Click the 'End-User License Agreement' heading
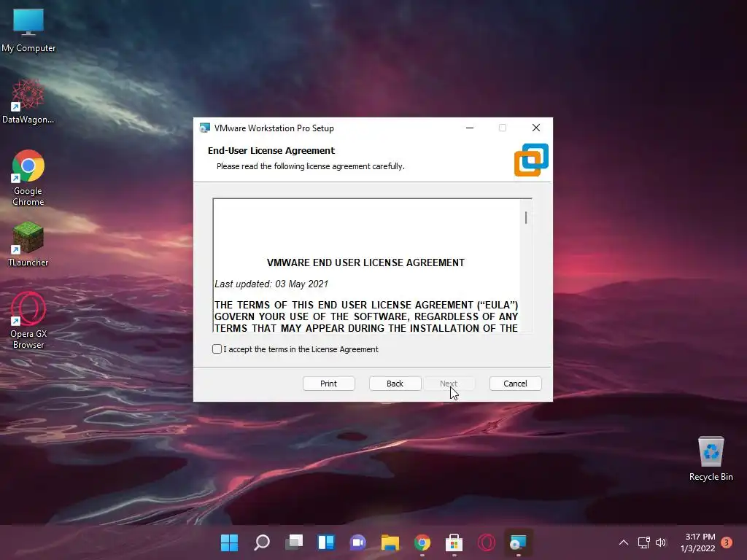The width and height of the screenshot is (747, 560). click(x=271, y=150)
